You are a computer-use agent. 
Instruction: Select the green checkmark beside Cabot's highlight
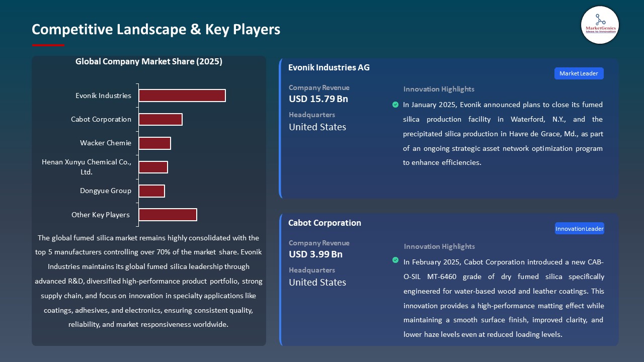(395, 260)
